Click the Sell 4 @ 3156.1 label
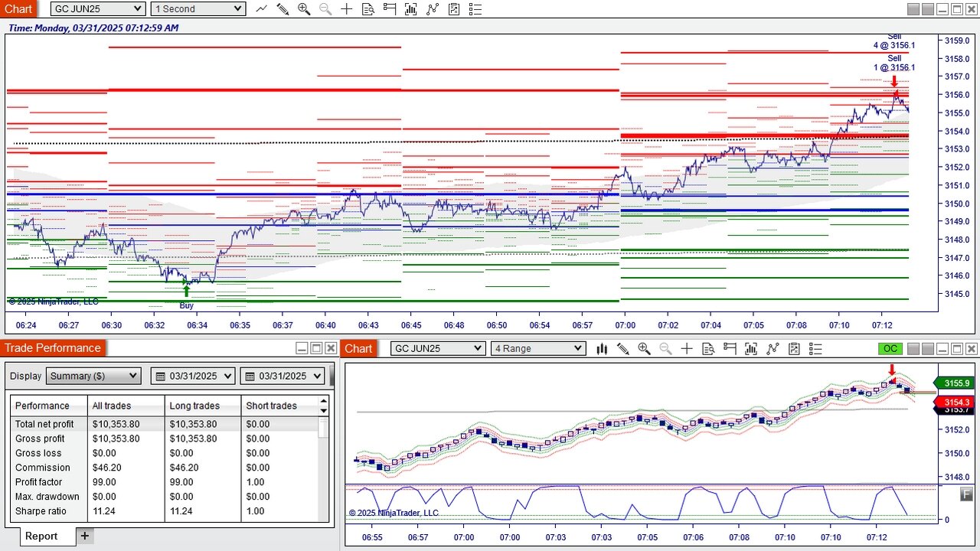The height and width of the screenshot is (551, 980). tap(894, 41)
